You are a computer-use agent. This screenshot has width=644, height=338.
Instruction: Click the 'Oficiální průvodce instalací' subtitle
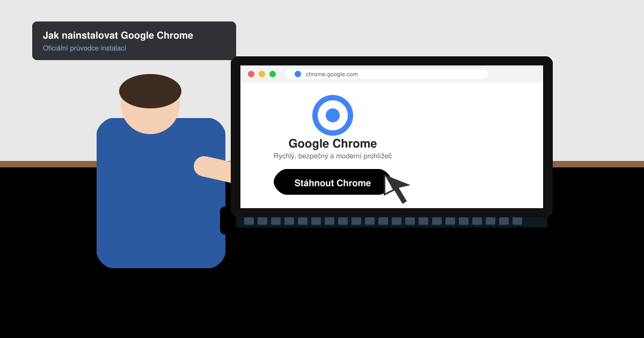pyautogui.click(x=84, y=48)
